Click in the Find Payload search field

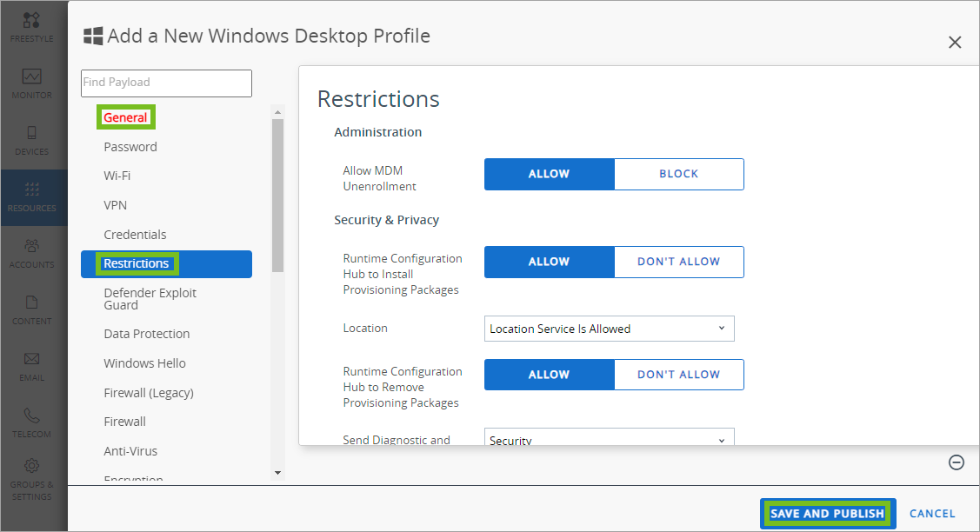pyautogui.click(x=166, y=83)
